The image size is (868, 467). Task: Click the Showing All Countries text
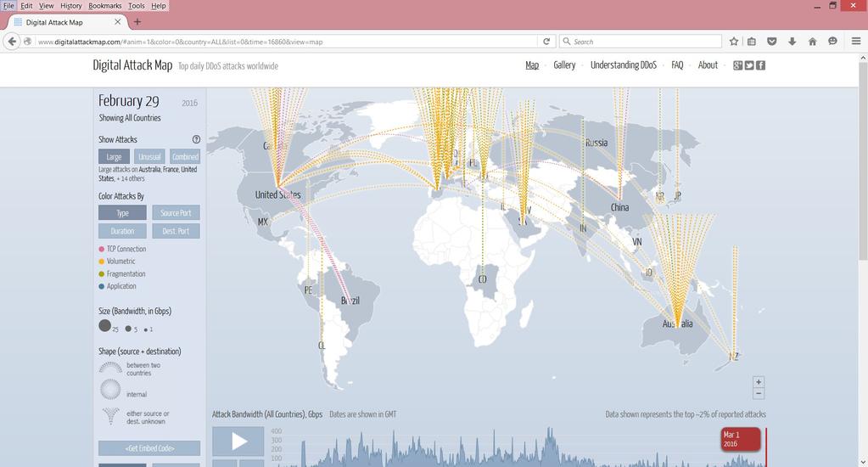click(130, 118)
